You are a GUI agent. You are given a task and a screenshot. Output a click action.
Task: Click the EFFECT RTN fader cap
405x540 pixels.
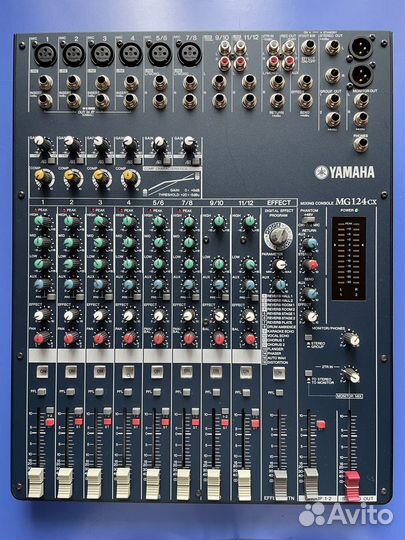[x=280, y=485]
